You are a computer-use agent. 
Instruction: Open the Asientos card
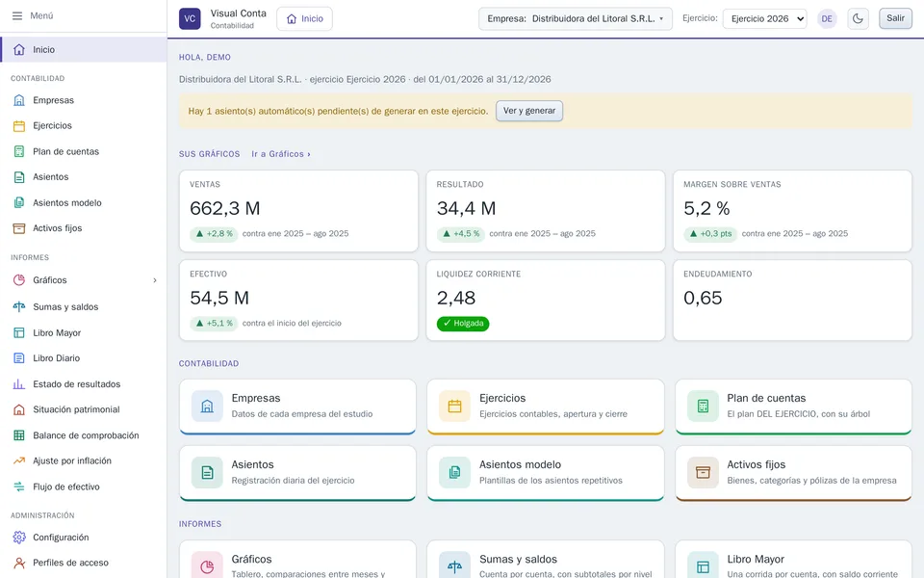(297, 473)
